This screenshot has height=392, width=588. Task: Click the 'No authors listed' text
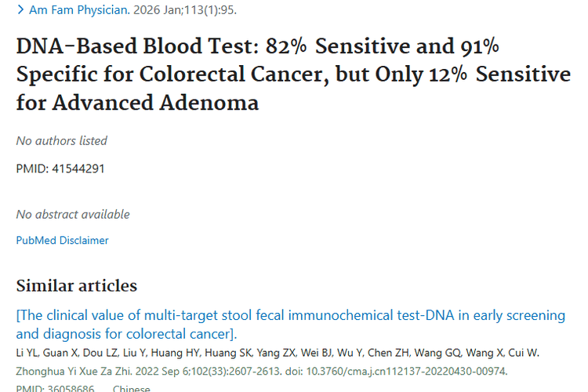[x=62, y=141]
